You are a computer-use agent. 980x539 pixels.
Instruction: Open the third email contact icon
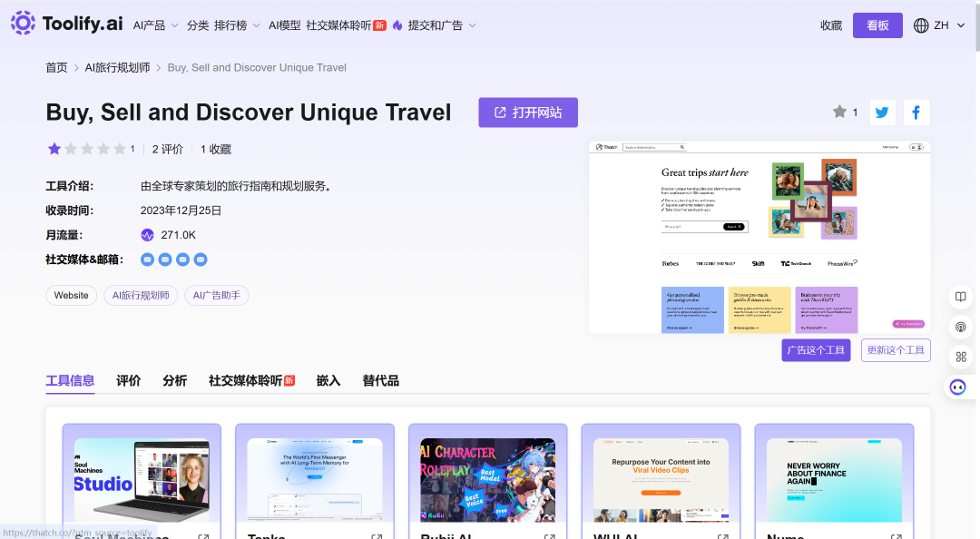click(182, 260)
